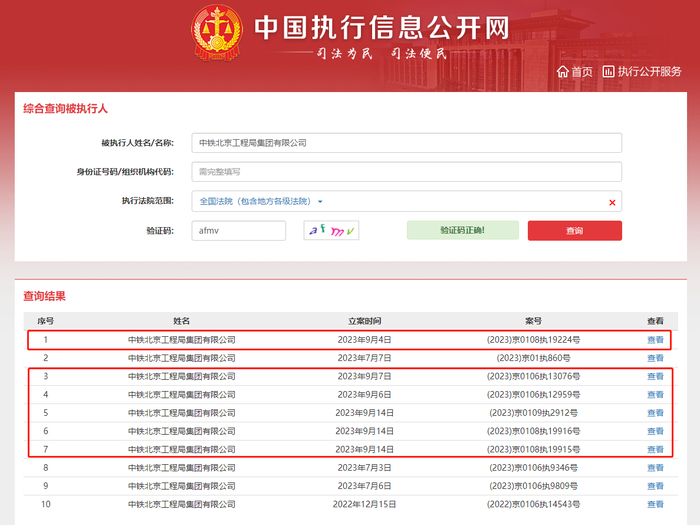Click the 验证码正确! status box
700x525 pixels.
[x=462, y=230]
